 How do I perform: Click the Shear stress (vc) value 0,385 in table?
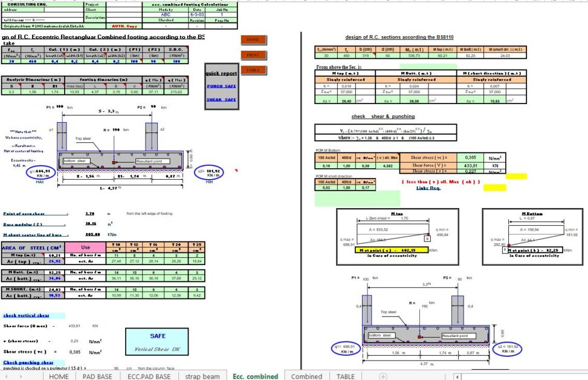[x=470, y=158]
